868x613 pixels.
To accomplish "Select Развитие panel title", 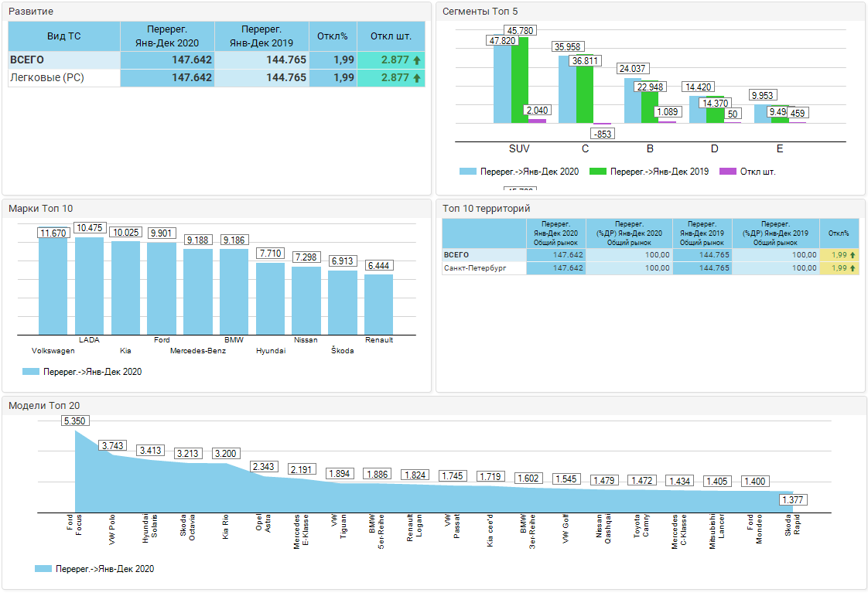I will pyautogui.click(x=31, y=12).
